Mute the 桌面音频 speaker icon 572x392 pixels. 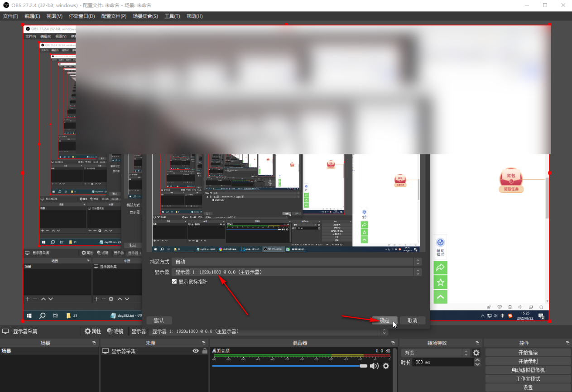coord(374,366)
